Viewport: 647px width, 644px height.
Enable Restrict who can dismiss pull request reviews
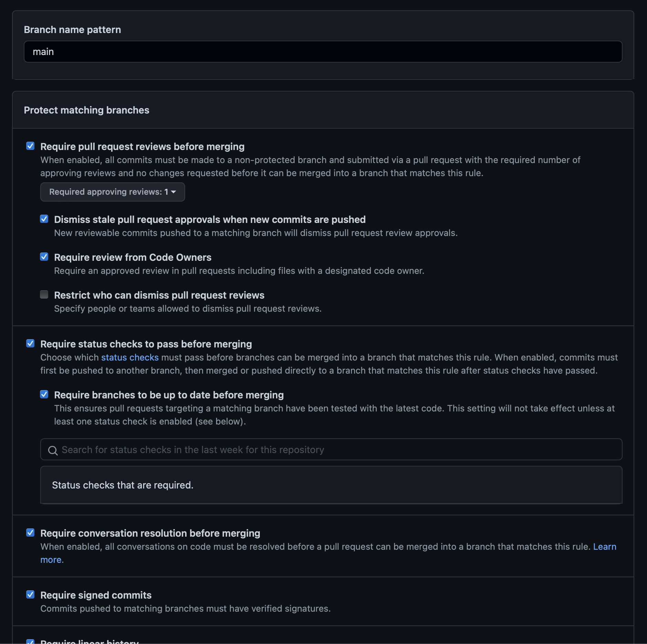pyautogui.click(x=44, y=294)
